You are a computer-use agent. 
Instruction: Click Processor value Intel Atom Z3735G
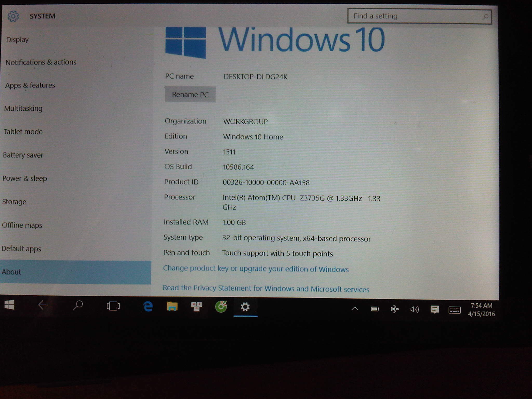[301, 203]
